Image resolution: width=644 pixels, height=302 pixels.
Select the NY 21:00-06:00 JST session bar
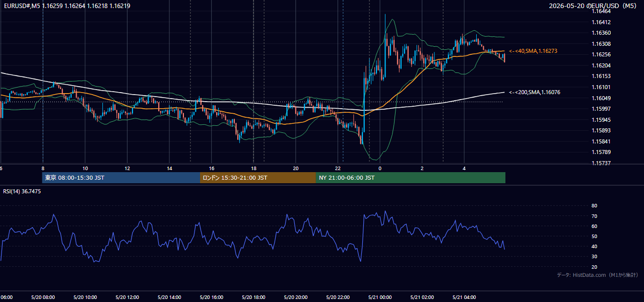point(411,178)
